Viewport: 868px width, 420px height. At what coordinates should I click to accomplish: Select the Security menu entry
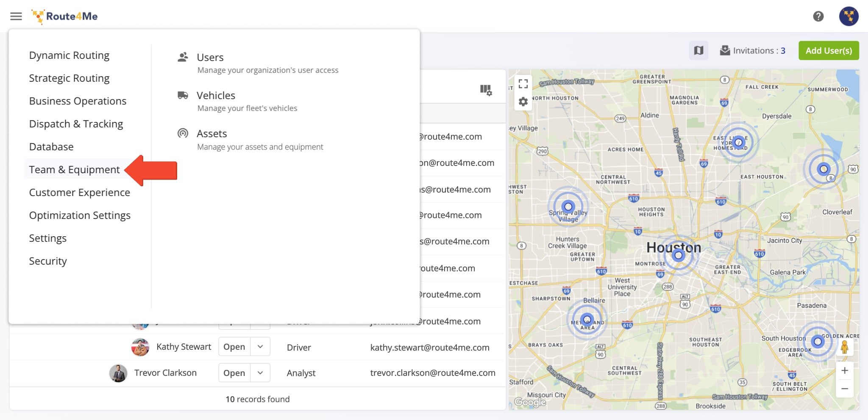(48, 261)
